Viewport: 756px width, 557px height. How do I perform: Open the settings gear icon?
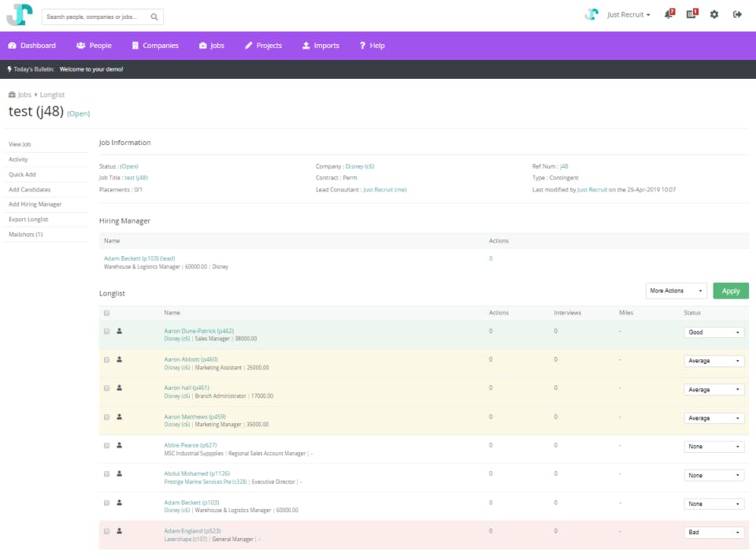(x=714, y=14)
